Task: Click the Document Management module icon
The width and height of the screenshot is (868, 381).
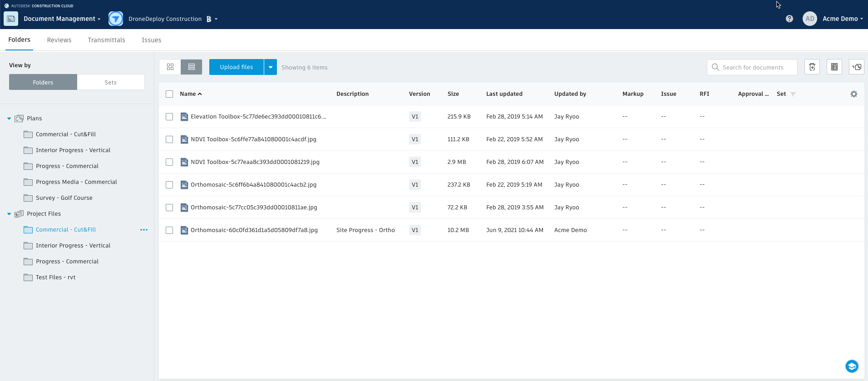Action: click(11, 19)
